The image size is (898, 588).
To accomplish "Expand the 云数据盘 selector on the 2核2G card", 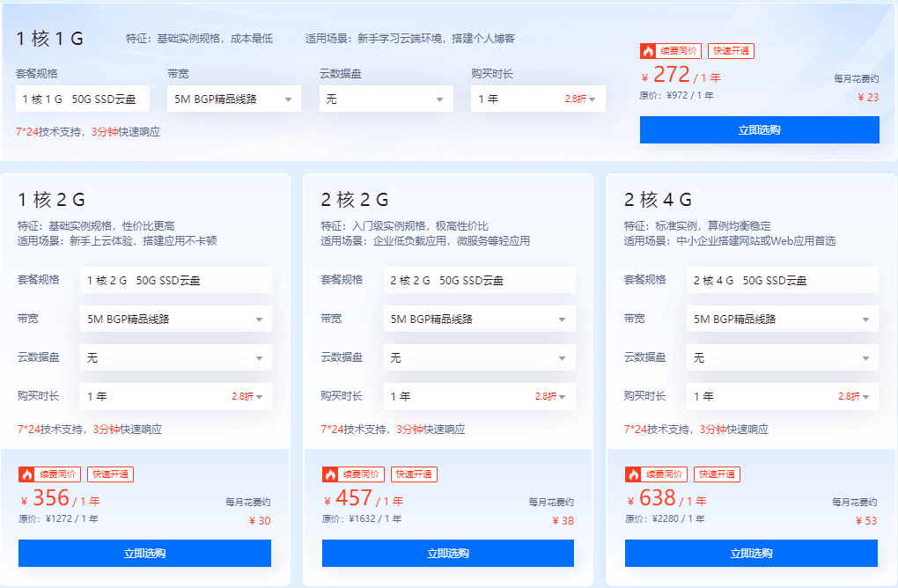I will (x=479, y=357).
